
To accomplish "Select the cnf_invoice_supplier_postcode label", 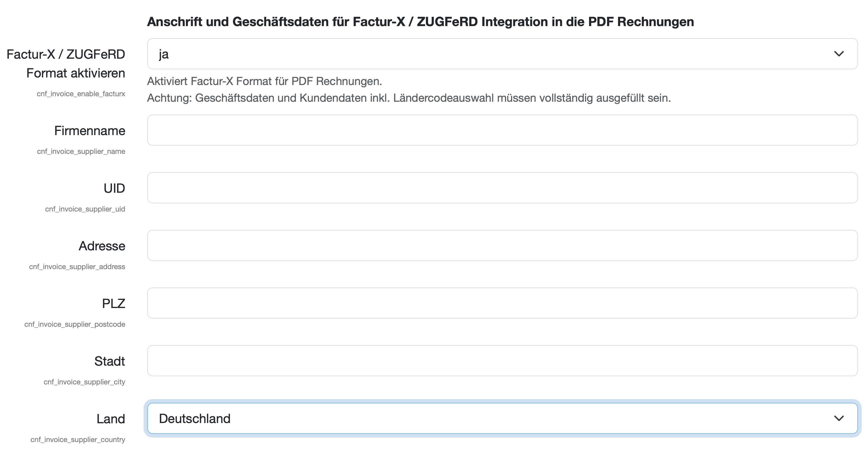I will click(75, 324).
